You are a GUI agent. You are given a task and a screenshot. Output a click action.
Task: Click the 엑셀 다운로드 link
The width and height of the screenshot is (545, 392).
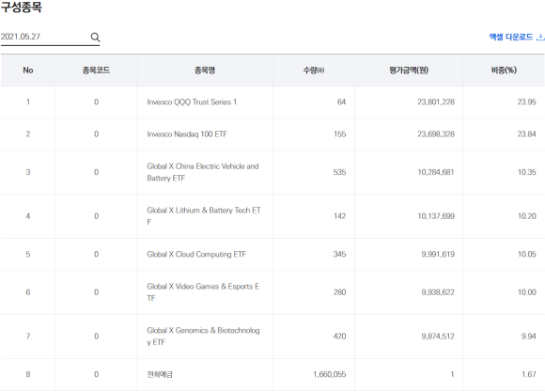516,37
